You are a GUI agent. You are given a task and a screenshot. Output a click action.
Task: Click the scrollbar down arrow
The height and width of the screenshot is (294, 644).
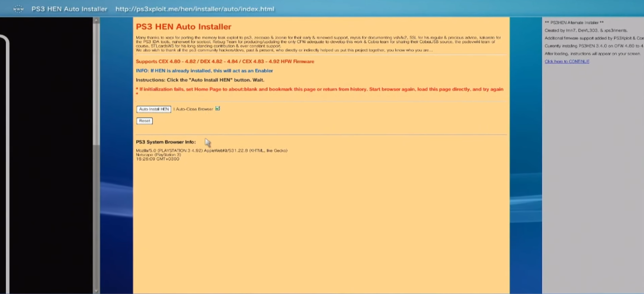(96, 291)
